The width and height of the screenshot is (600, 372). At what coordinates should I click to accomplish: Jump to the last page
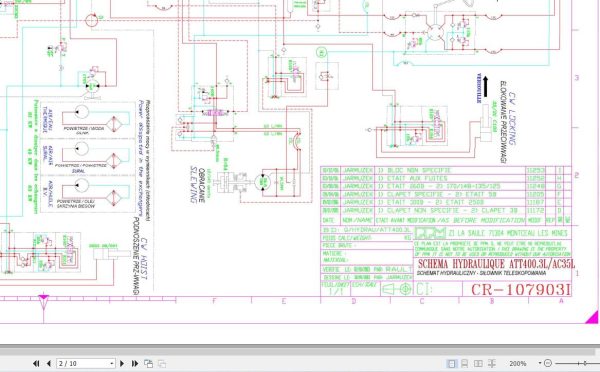click(x=135, y=363)
